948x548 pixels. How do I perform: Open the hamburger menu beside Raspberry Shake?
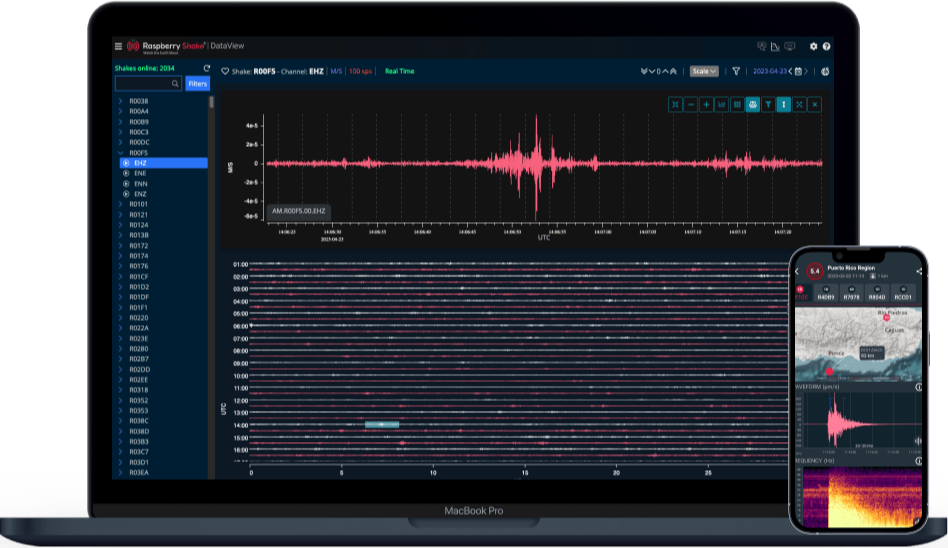click(x=118, y=46)
